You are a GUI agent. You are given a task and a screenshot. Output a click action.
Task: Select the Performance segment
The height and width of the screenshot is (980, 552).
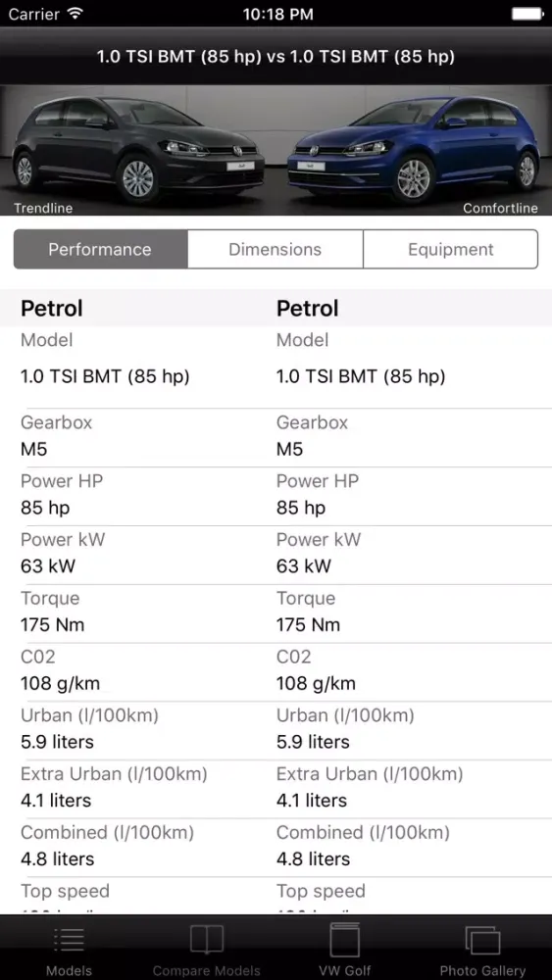101,249
